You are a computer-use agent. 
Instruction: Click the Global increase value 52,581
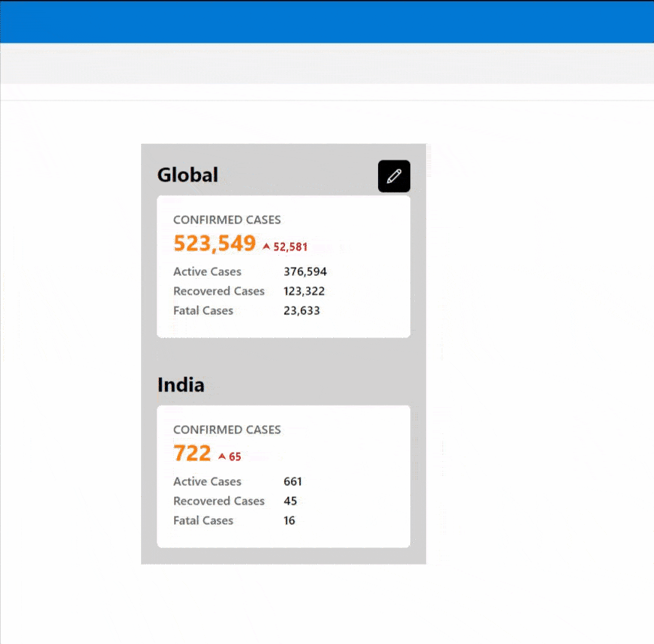click(x=290, y=247)
